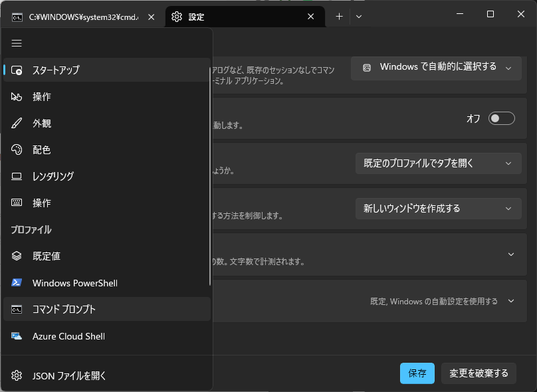Screen dimensions: 537x392
Task: Click the プロファイル section header text
Action: click(31, 230)
